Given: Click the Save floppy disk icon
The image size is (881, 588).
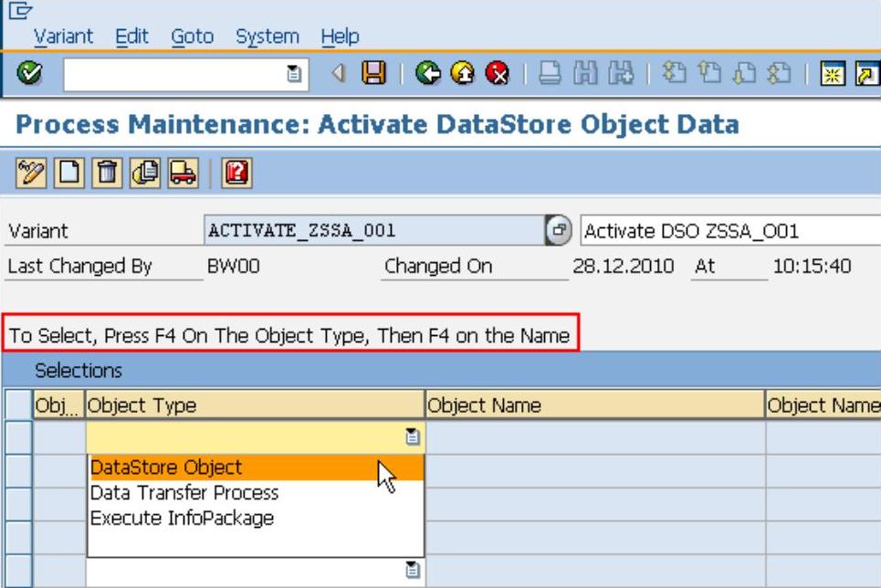Looking at the screenshot, I should tap(372, 74).
